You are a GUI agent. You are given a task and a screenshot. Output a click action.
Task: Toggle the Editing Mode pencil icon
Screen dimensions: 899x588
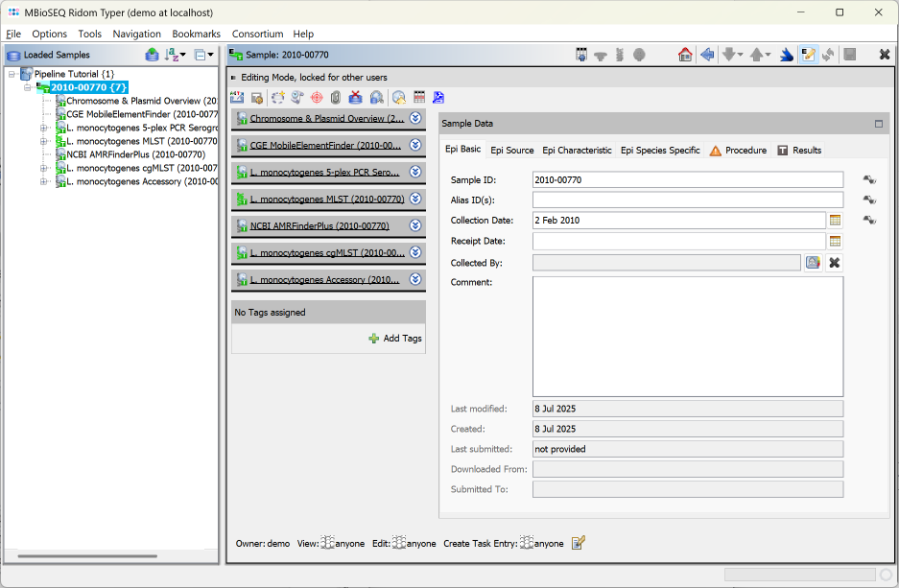tap(808, 55)
